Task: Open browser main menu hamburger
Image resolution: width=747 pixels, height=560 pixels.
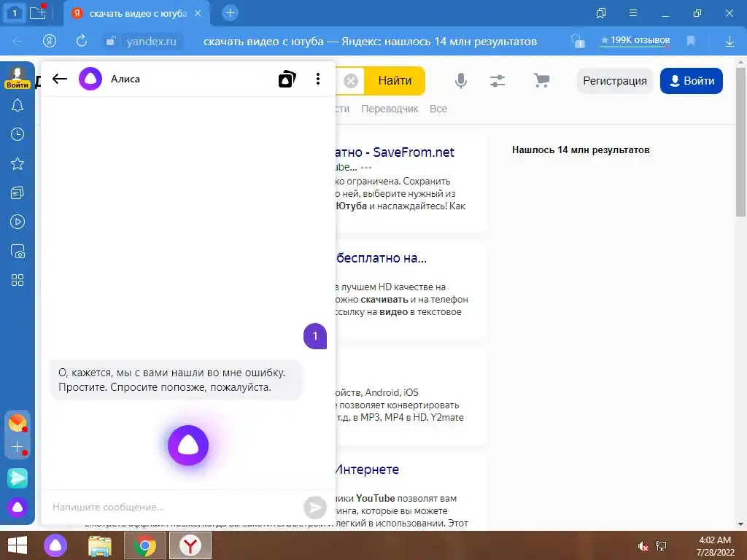Action: point(633,13)
